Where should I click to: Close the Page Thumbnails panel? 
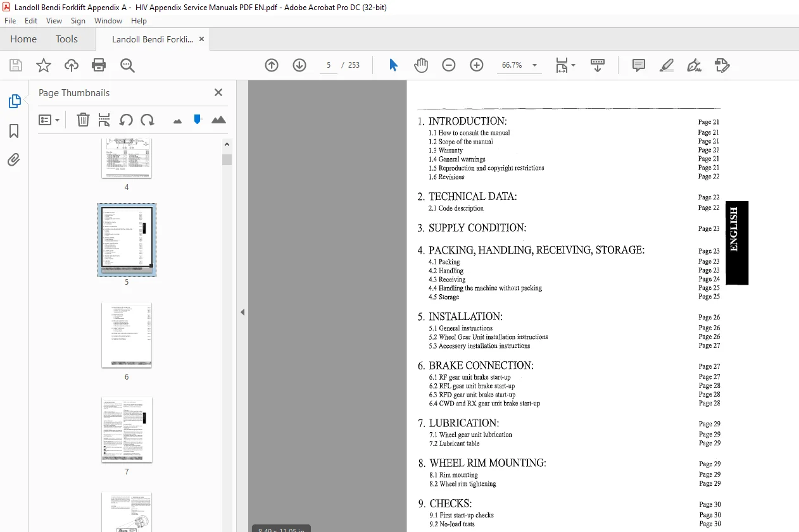[218, 92]
